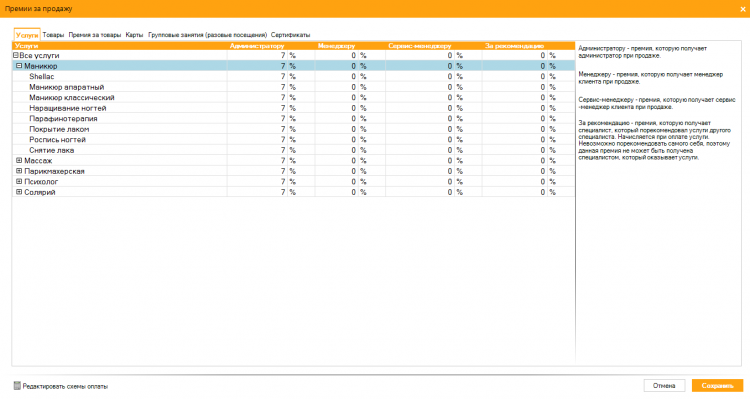Expand the Парикмахерская group

click(19, 171)
